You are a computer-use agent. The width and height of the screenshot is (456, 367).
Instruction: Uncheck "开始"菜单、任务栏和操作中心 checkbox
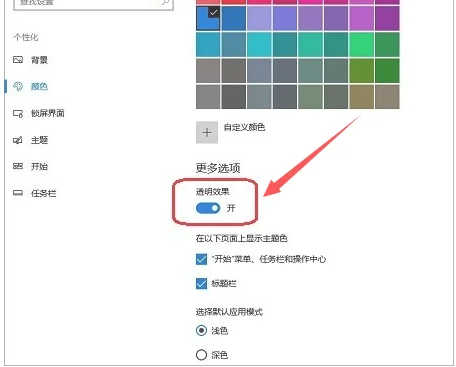tap(201, 259)
